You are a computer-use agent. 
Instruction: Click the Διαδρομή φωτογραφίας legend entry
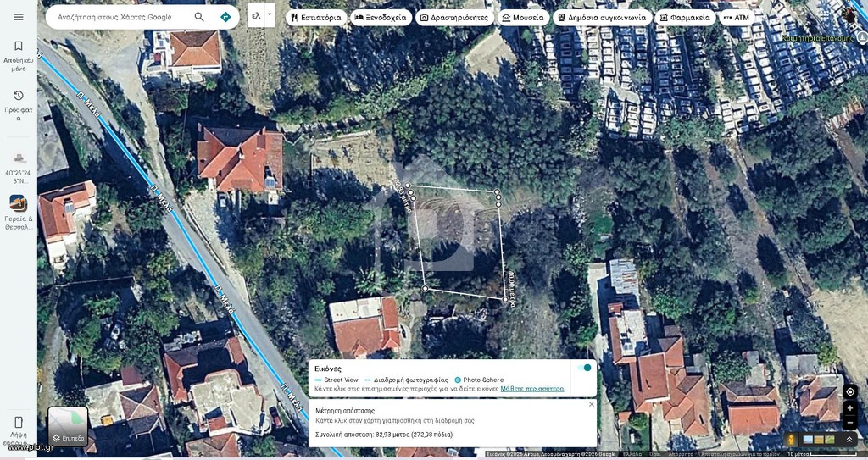pyautogui.click(x=406, y=380)
